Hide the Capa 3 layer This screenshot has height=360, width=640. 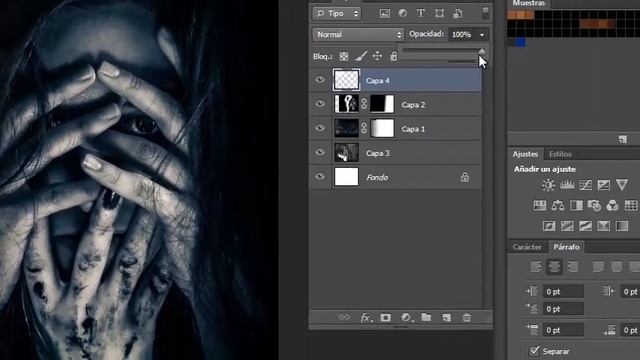pyautogui.click(x=320, y=152)
